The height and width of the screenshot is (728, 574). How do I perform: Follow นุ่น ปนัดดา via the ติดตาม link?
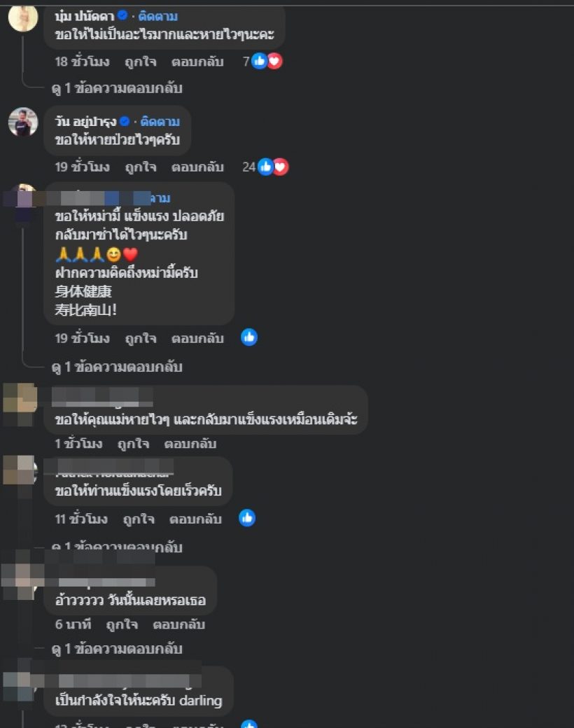[x=158, y=16]
